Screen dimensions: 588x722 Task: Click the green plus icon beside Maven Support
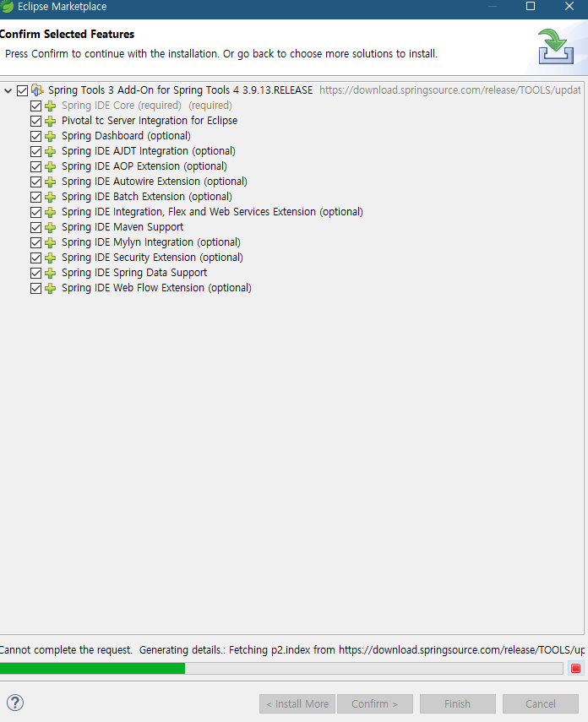[x=50, y=227]
